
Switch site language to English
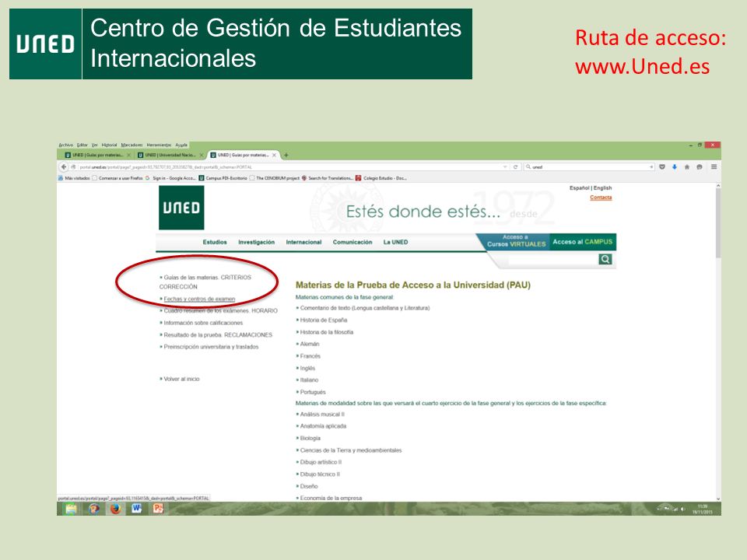pyautogui.click(x=602, y=188)
